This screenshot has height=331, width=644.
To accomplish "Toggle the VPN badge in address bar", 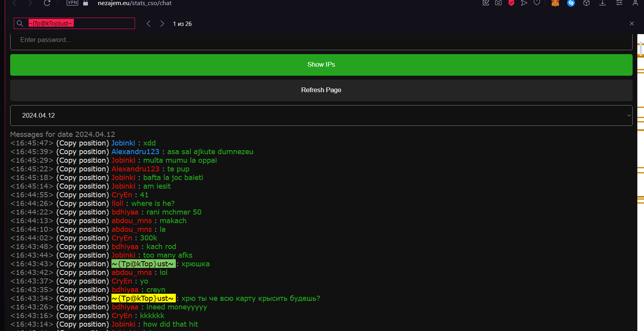I will (x=72, y=3).
